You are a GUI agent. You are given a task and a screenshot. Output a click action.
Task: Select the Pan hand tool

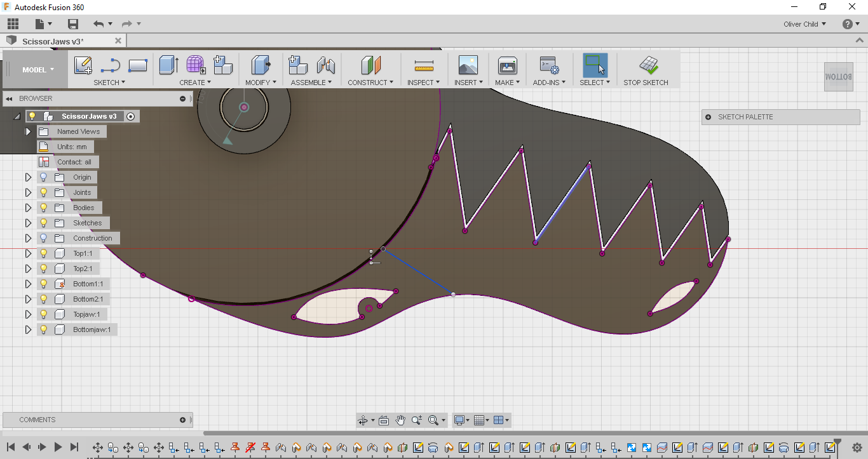click(400, 420)
